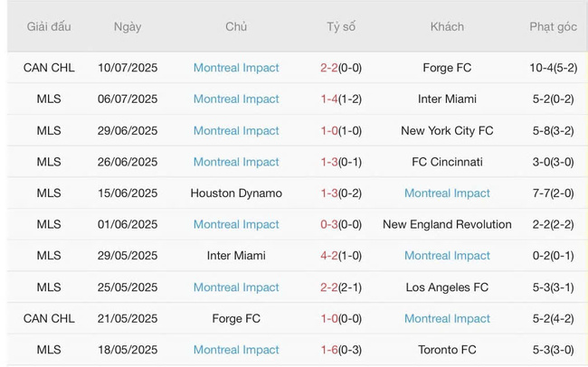The height and width of the screenshot is (367, 588).
Task: Click the 'Tỷ số' column header
Action: (341, 27)
